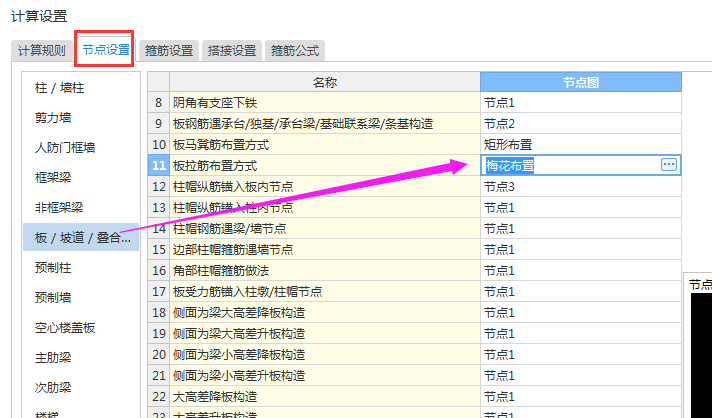Select row 侧面为梁大高差降板构造

pyautogui.click(x=325, y=312)
